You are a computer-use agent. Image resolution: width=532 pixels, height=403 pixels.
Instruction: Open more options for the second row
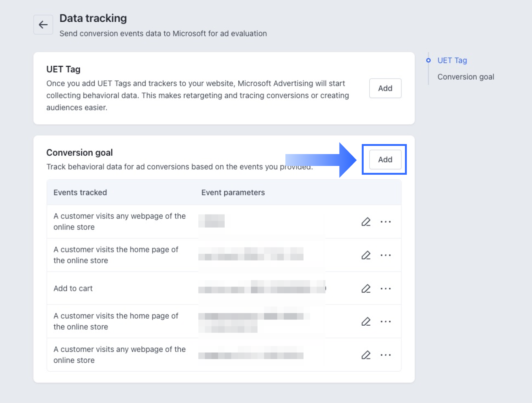(x=386, y=255)
